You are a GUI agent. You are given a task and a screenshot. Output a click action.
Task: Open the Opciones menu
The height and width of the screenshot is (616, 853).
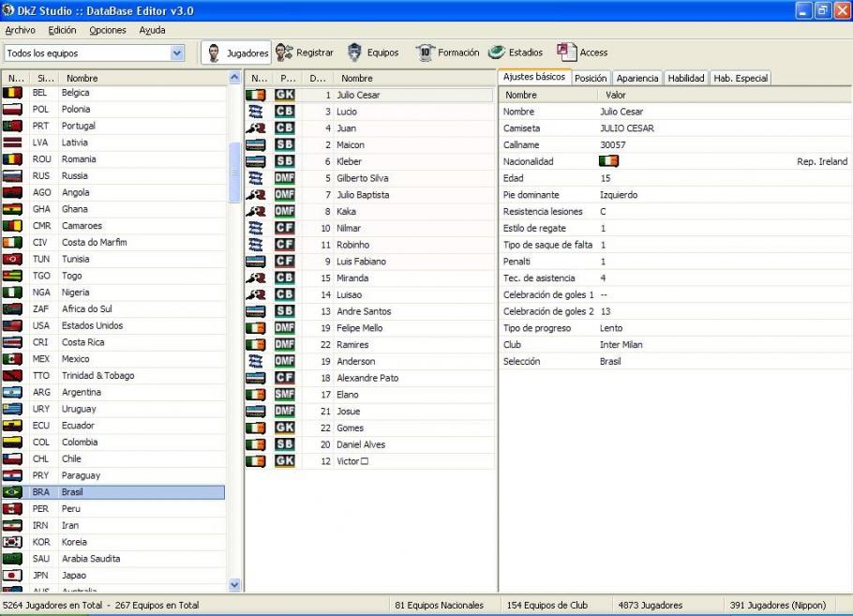tap(108, 30)
